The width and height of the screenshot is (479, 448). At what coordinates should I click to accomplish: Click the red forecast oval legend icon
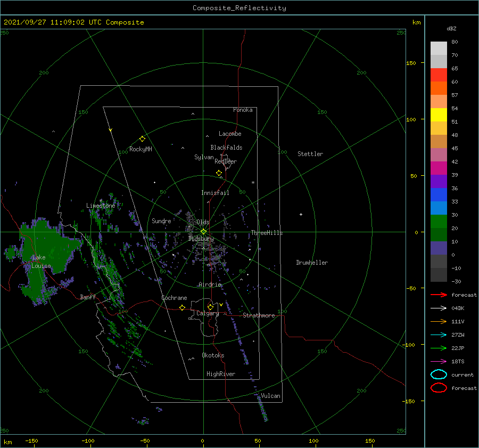coord(439,388)
